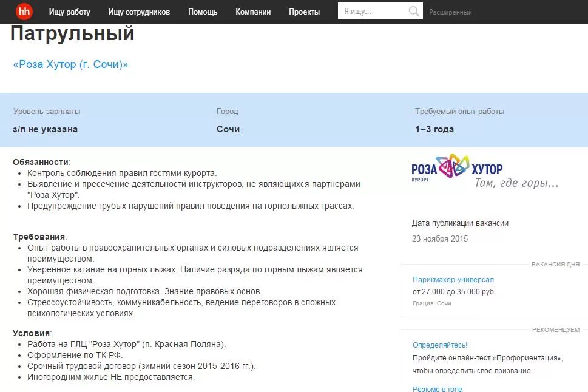Click the з/п не указана salary value
The height and width of the screenshot is (392, 588).
click(46, 129)
